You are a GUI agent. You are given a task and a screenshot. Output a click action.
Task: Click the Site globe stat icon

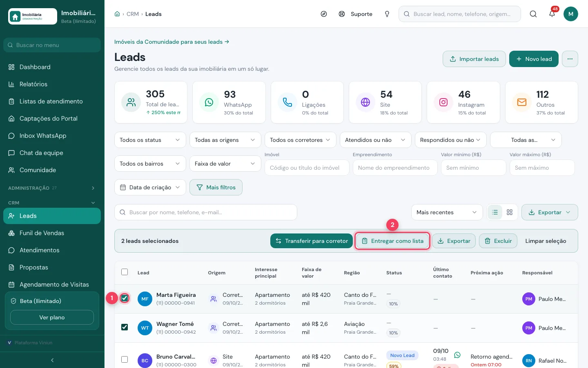pos(365,102)
